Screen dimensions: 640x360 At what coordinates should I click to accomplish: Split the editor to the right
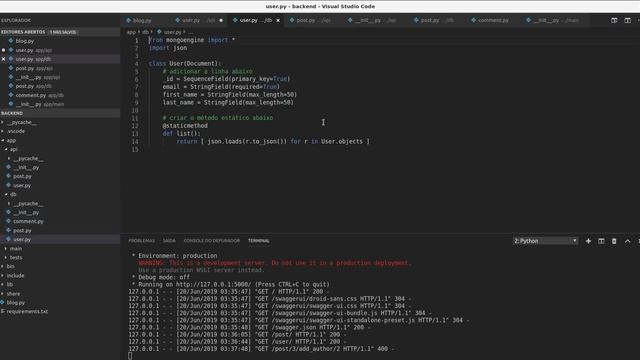627,20
